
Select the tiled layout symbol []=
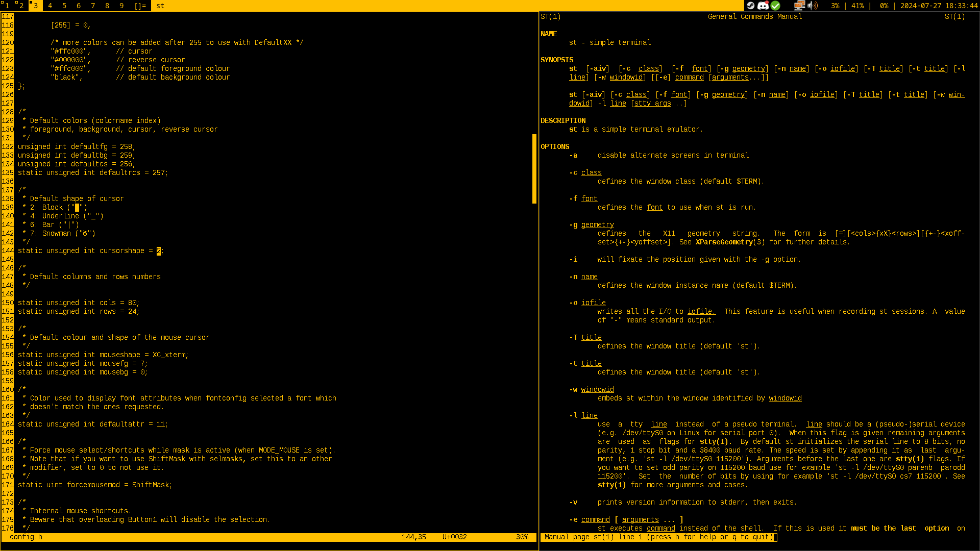140,6
